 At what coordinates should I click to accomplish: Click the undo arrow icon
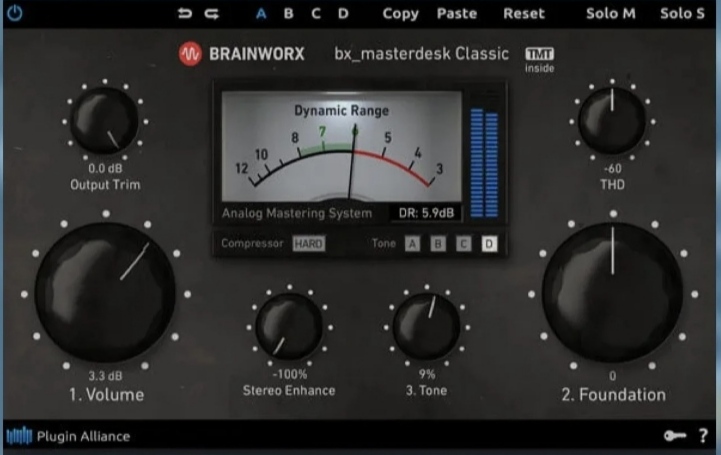click(185, 13)
